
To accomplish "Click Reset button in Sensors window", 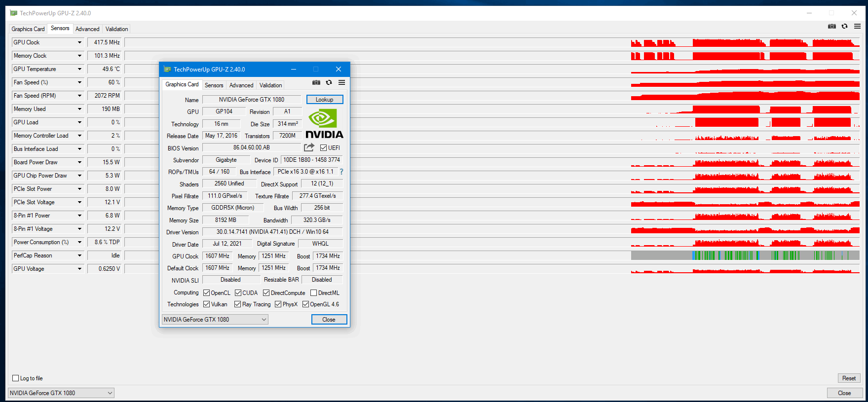I will pyautogui.click(x=849, y=378).
